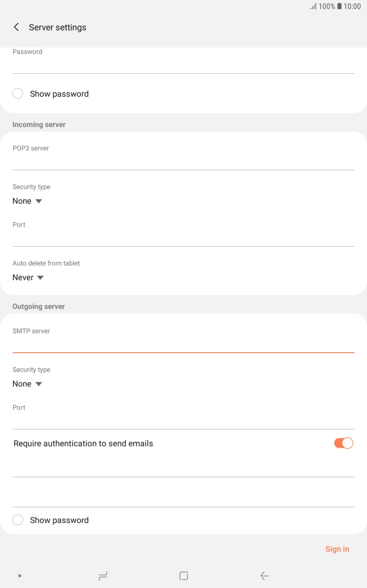Disable Require authentication to send emails

(x=343, y=443)
